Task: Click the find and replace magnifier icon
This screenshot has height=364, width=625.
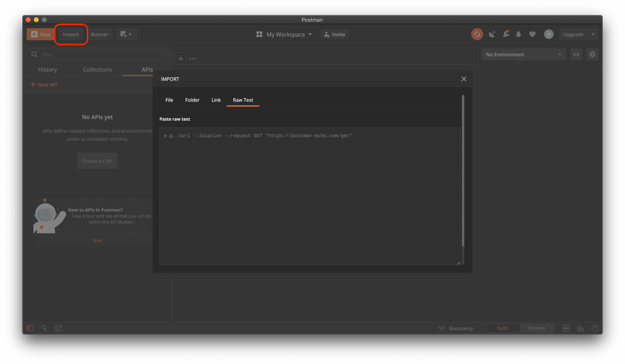Action: pyautogui.click(x=44, y=328)
